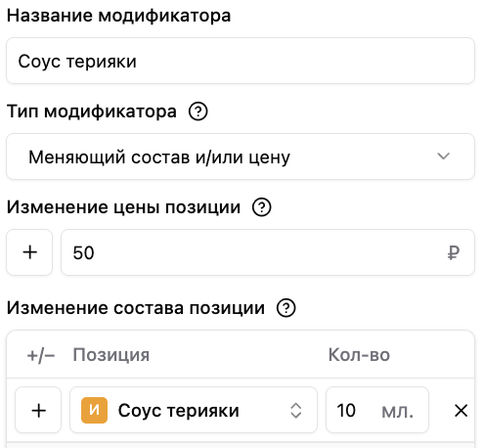Remove the Соус терияки ingredient row
Image resolution: width=483 pixels, height=448 pixels.
pos(461,411)
